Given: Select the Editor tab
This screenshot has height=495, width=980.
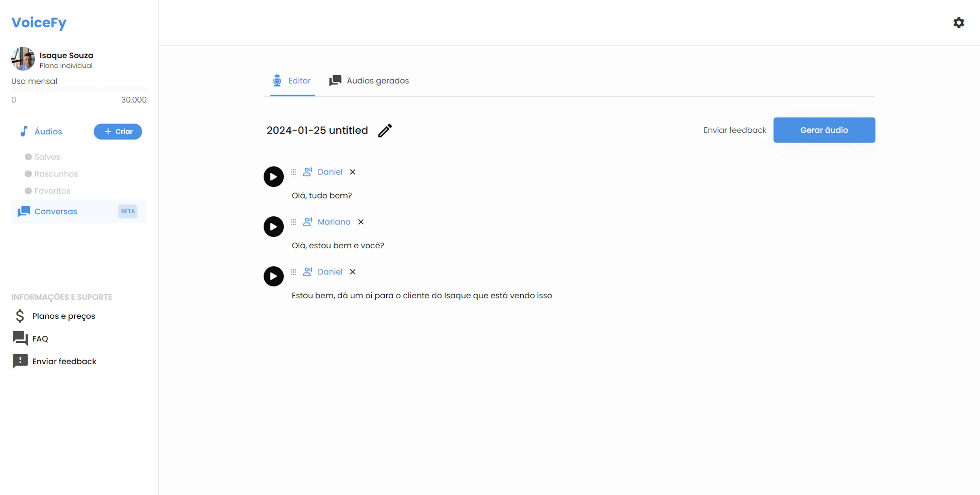Looking at the screenshot, I should 292,80.
